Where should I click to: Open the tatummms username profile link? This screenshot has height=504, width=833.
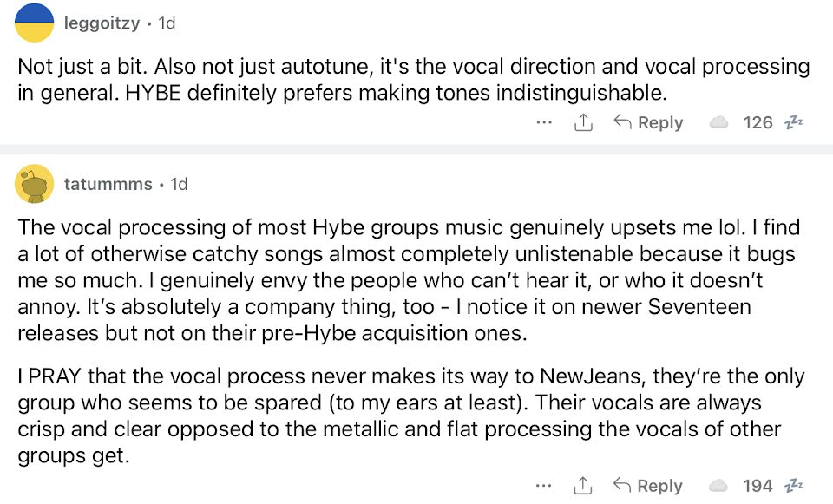108,184
